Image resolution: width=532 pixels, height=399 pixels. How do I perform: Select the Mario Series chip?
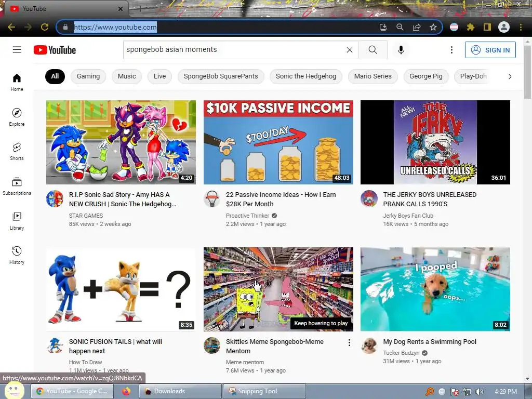[373, 76]
